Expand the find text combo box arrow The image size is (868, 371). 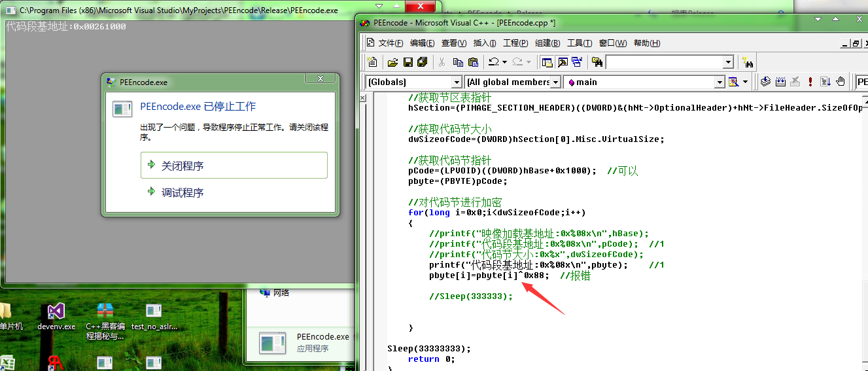pos(728,62)
